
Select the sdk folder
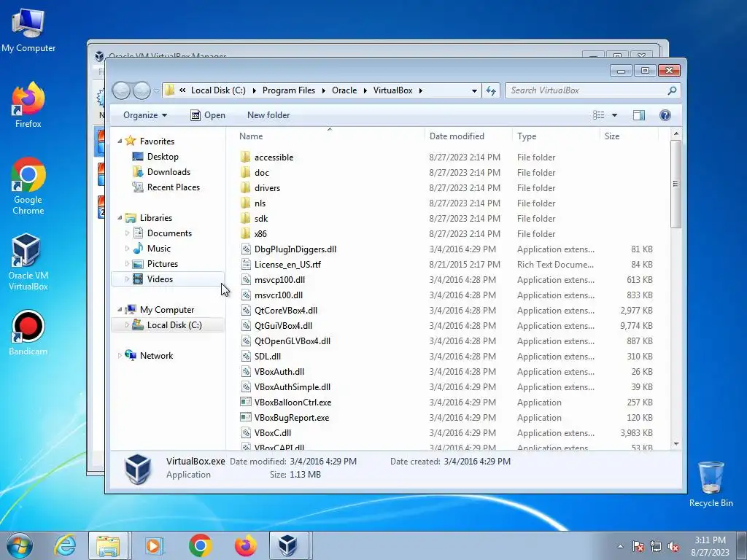tap(261, 219)
